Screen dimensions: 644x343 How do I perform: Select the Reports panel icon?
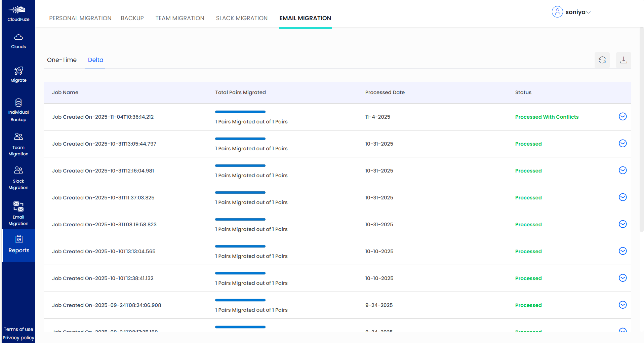tap(18, 244)
